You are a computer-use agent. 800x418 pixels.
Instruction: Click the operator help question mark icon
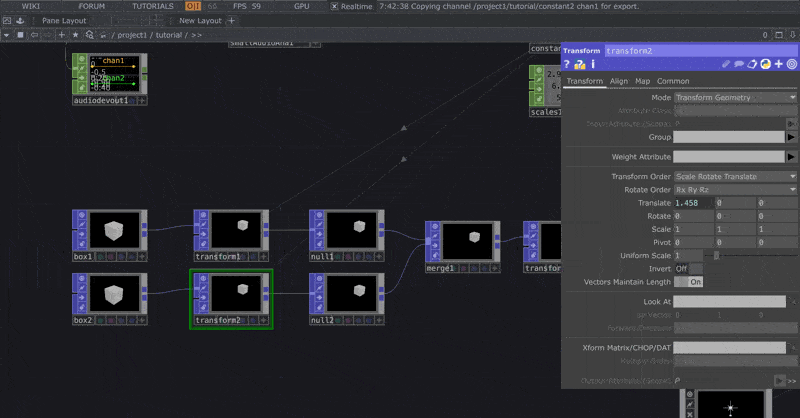567,65
